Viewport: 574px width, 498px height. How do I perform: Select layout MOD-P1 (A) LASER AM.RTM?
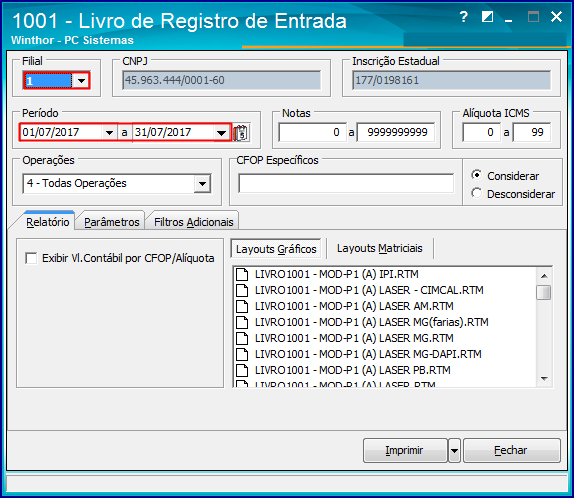354,306
